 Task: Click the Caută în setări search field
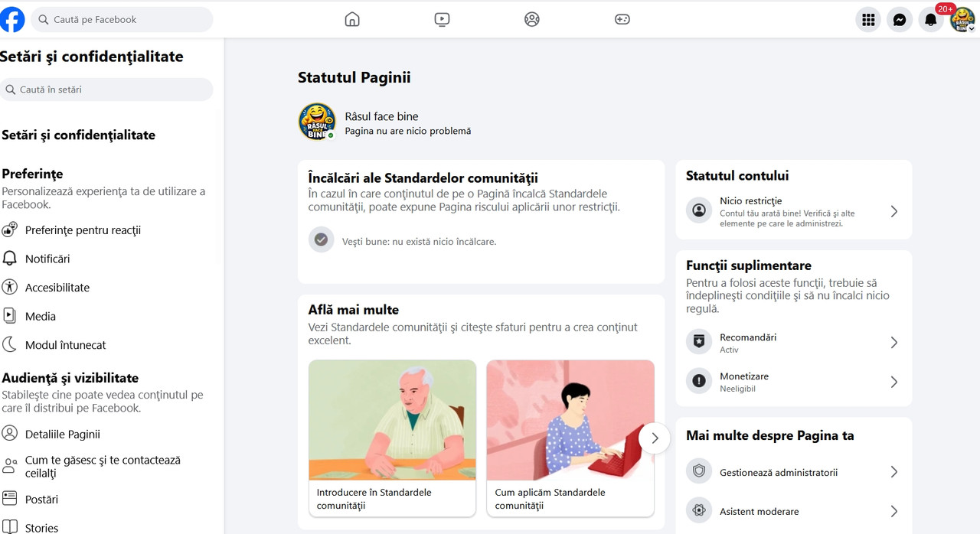pyautogui.click(x=106, y=90)
